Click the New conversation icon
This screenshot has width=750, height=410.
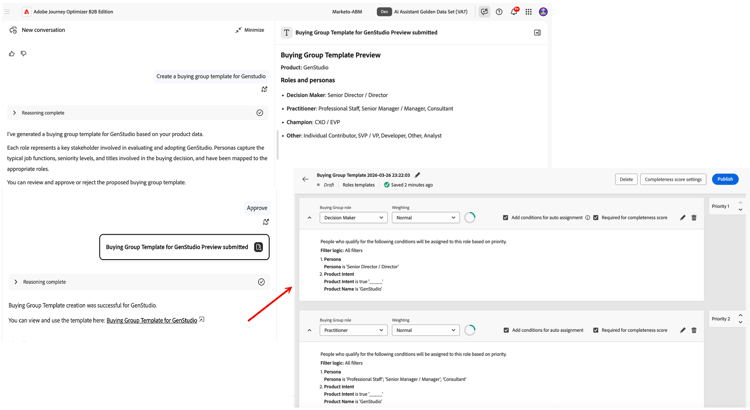click(x=13, y=30)
